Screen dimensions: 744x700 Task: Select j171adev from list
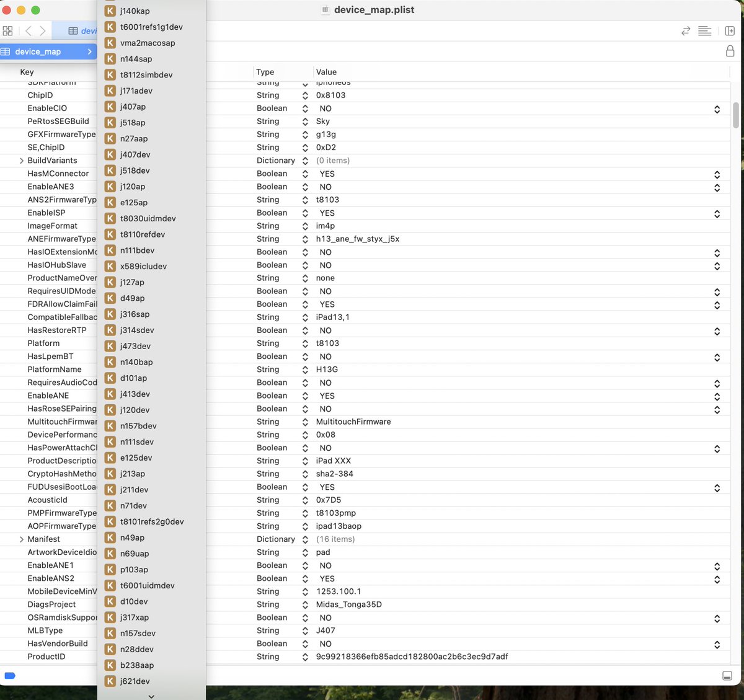(151, 91)
